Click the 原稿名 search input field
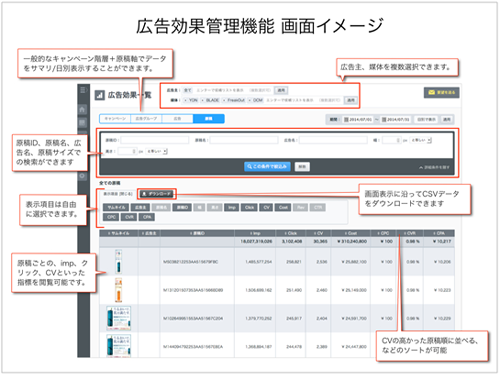This screenshot has width=500, height=374. 244,140
